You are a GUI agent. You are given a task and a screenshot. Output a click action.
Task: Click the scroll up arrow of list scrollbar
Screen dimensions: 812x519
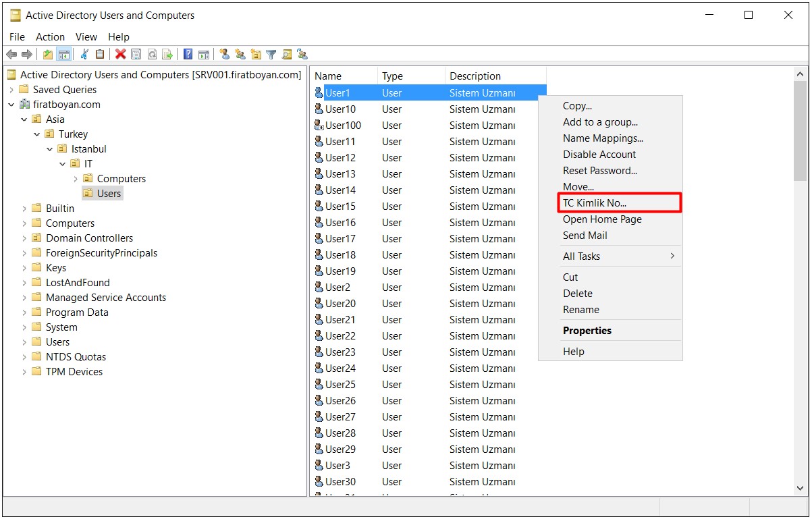801,74
